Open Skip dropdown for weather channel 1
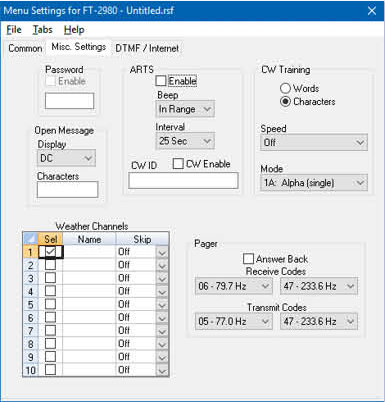Screen dimensions: 385x402 point(162,252)
